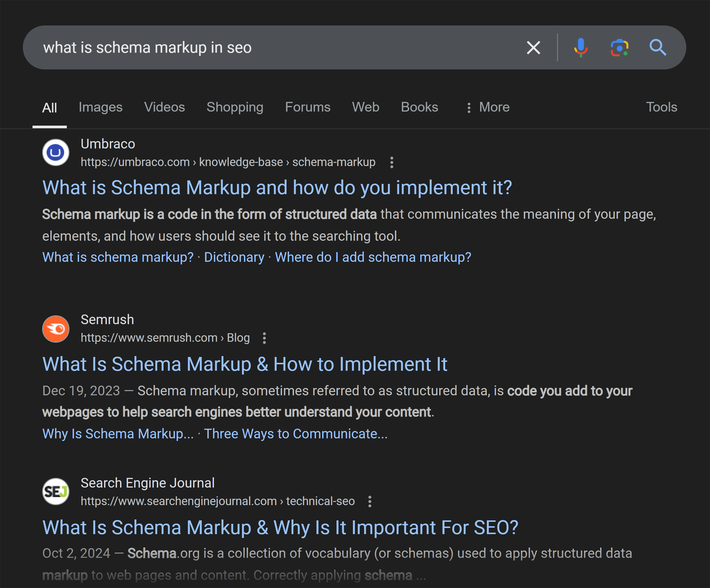Follow the 'What is schema markup?' sitelink
The height and width of the screenshot is (588, 710).
[118, 258]
